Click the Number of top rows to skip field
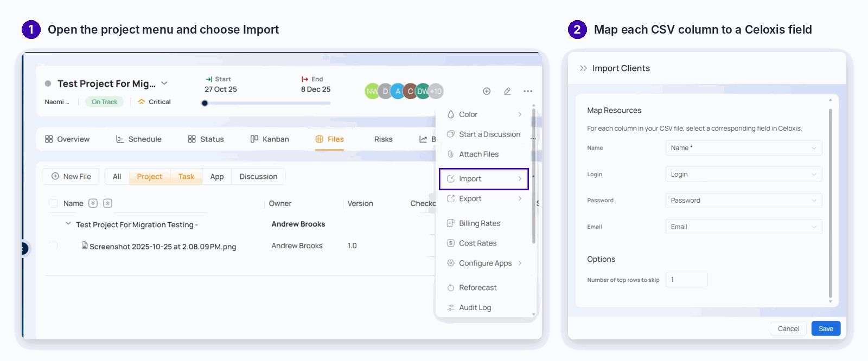Image resolution: width=868 pixels, height=361 pixels. point(686,280)
